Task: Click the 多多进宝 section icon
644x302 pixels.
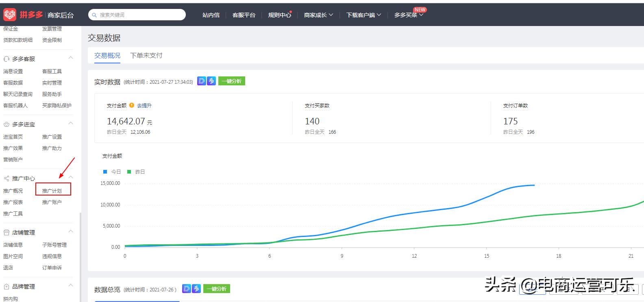Action: pyautogui.click(x=7, y=124)
